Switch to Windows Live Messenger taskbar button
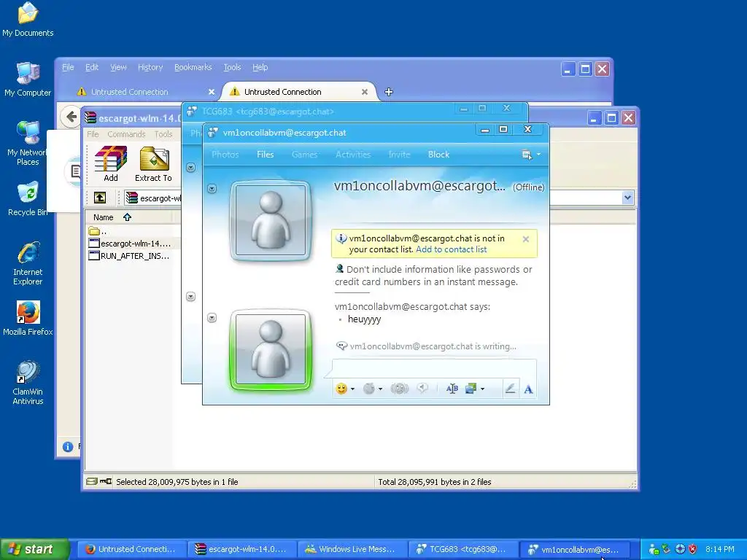 [x=352, y=549]
